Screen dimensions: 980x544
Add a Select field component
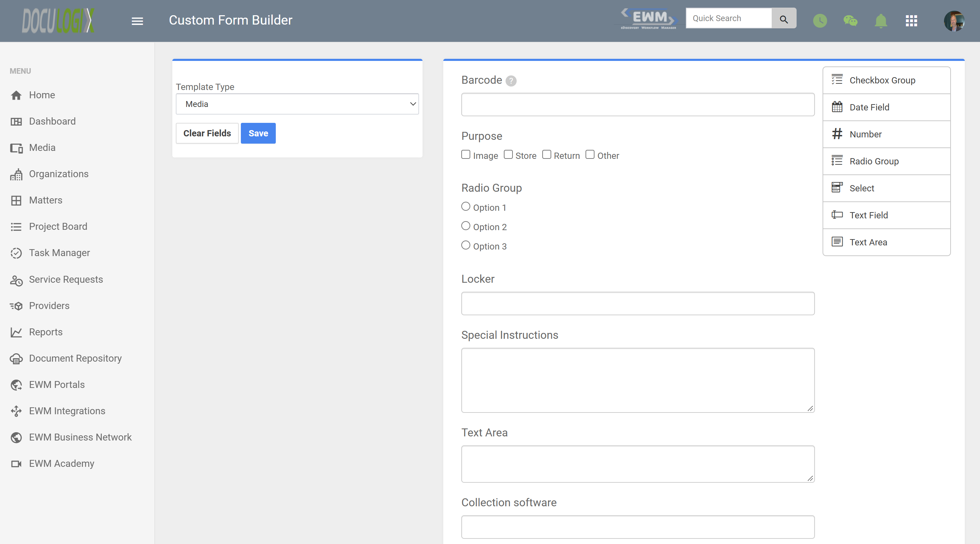(887, 188)
